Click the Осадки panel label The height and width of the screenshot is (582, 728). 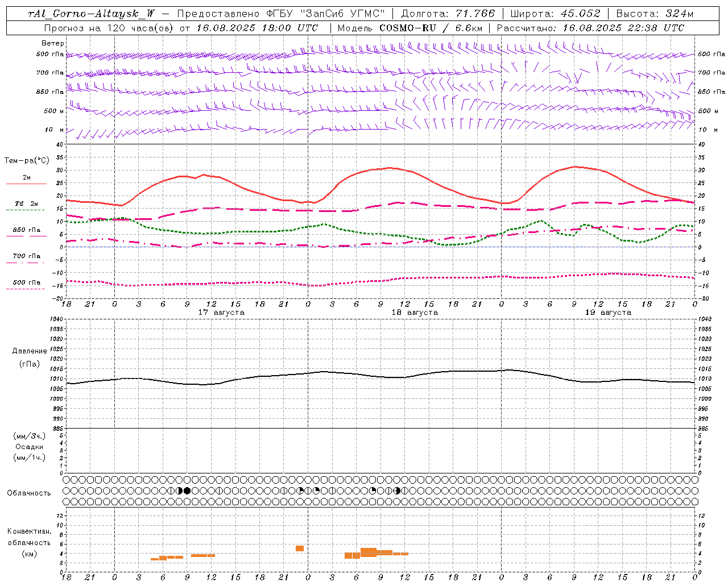click(x=30, y=447)
